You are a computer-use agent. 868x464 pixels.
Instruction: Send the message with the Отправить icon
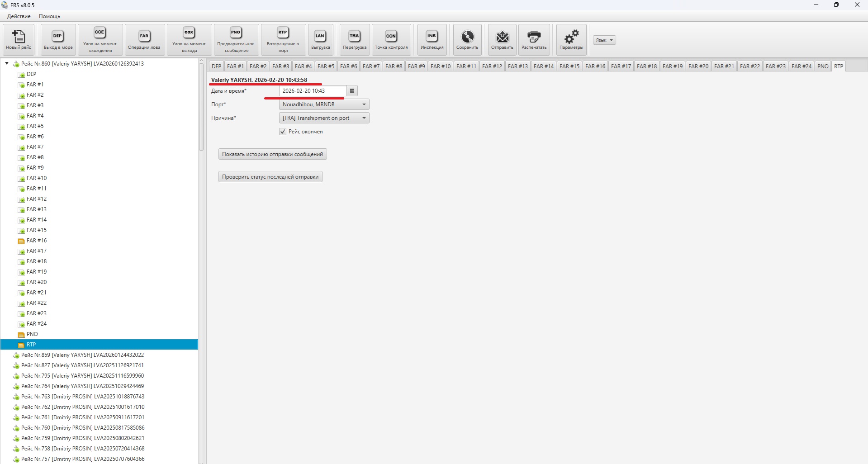coord(502,40)
